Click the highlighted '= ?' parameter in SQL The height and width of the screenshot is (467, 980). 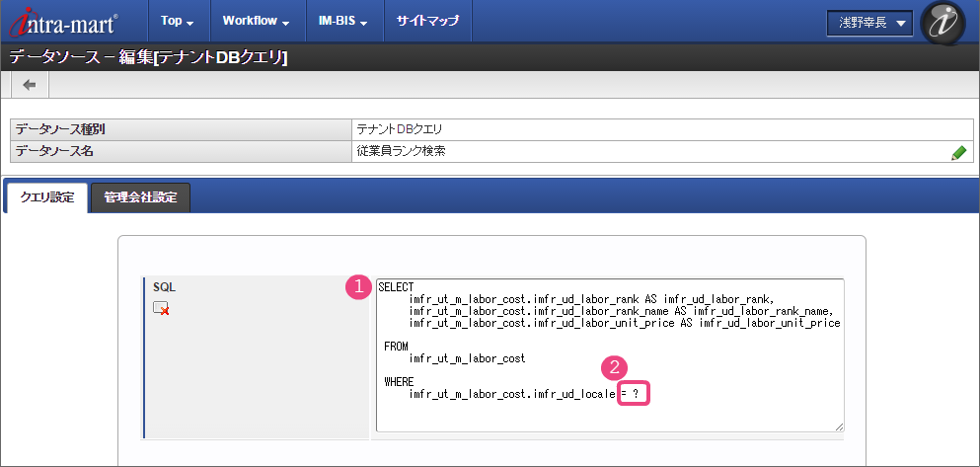(635, 394)
